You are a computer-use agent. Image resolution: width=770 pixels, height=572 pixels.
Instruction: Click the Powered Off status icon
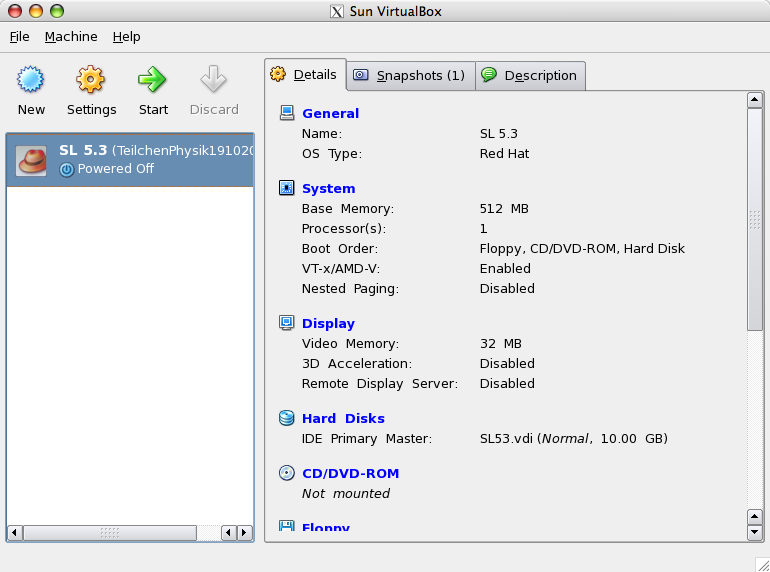point(67,169)
